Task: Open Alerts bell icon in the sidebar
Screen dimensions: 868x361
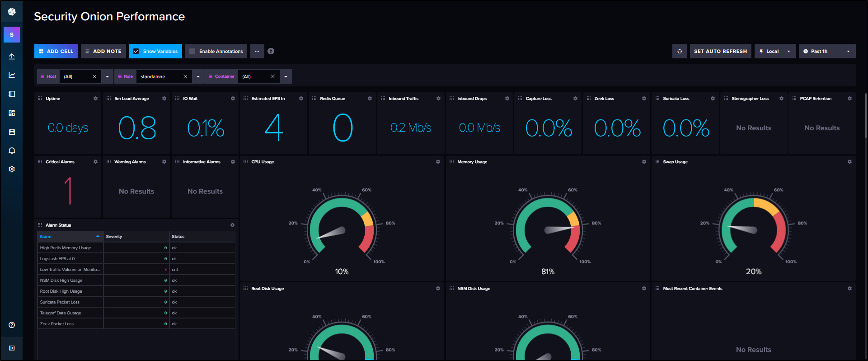Action: [12, 151]
